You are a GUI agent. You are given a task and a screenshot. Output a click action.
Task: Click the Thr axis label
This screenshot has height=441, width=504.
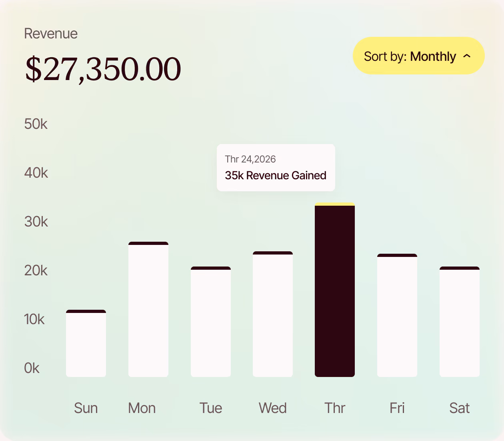point(335,408)
